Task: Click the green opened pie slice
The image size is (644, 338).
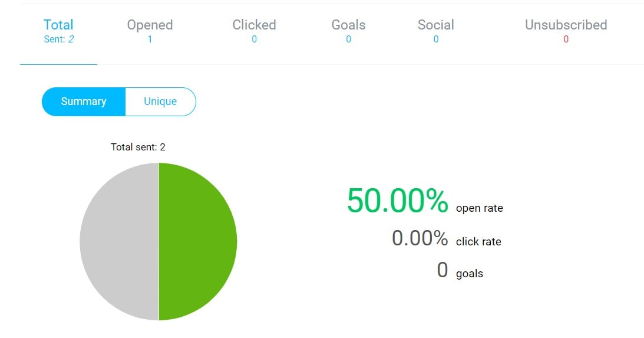Action: (x=197, y=241)
